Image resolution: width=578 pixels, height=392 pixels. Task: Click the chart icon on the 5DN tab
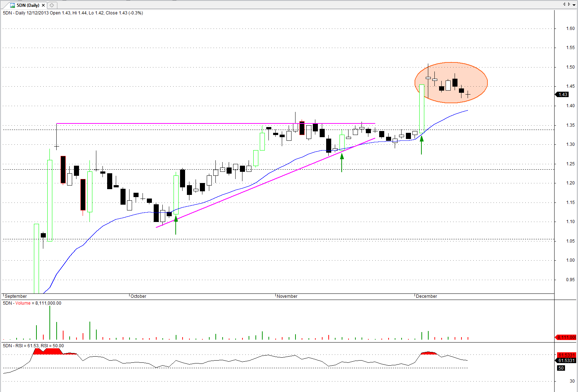(12, 5)
